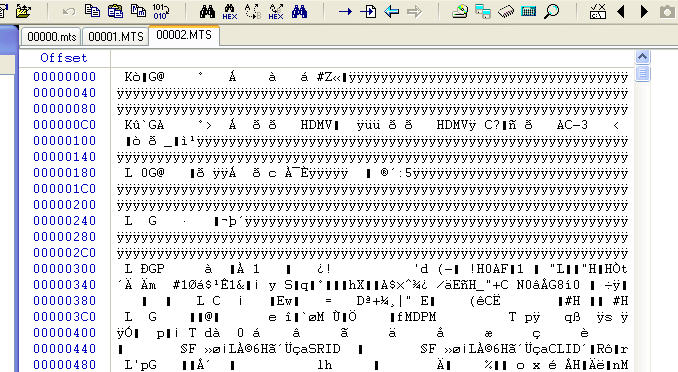Viewport: 678px width, 372px height.
Task: Click the Find Text binoculars icon
Action: point(207,11)
